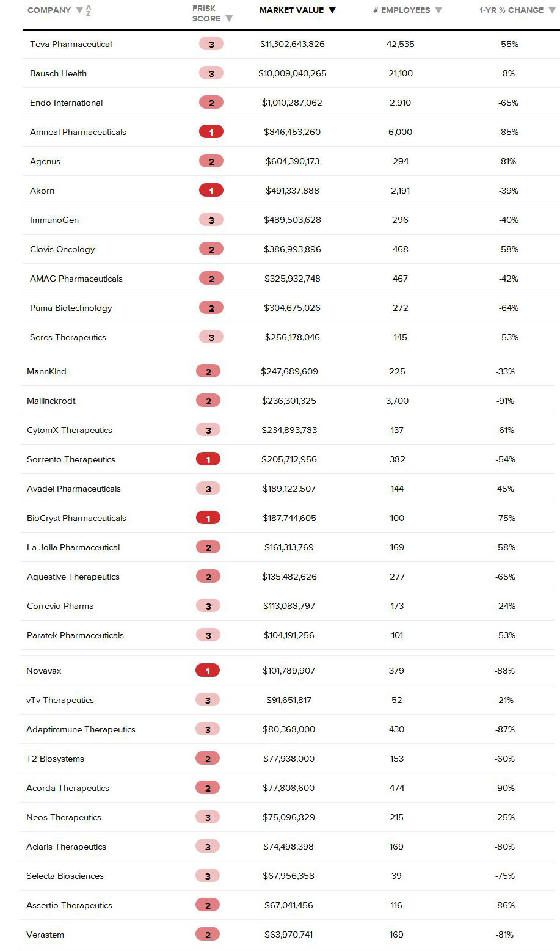This screenshot has height=951, width=560.
Task: Click the 1-Yr % Change header label
Action: (x=511, y=10)
